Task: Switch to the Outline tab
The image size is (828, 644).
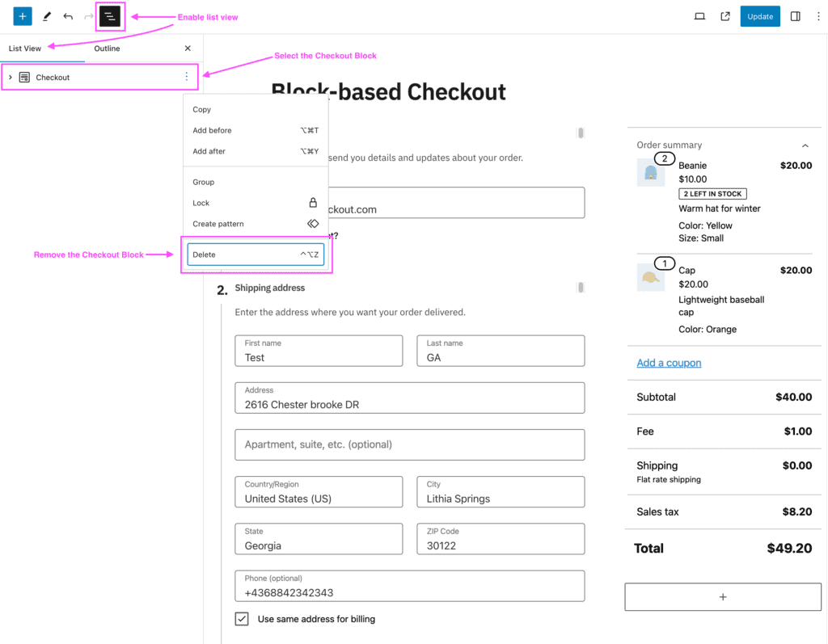Action: coord(107,48)
